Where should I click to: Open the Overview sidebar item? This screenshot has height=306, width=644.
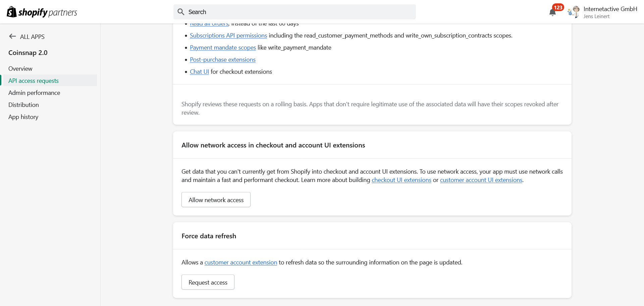20,69
